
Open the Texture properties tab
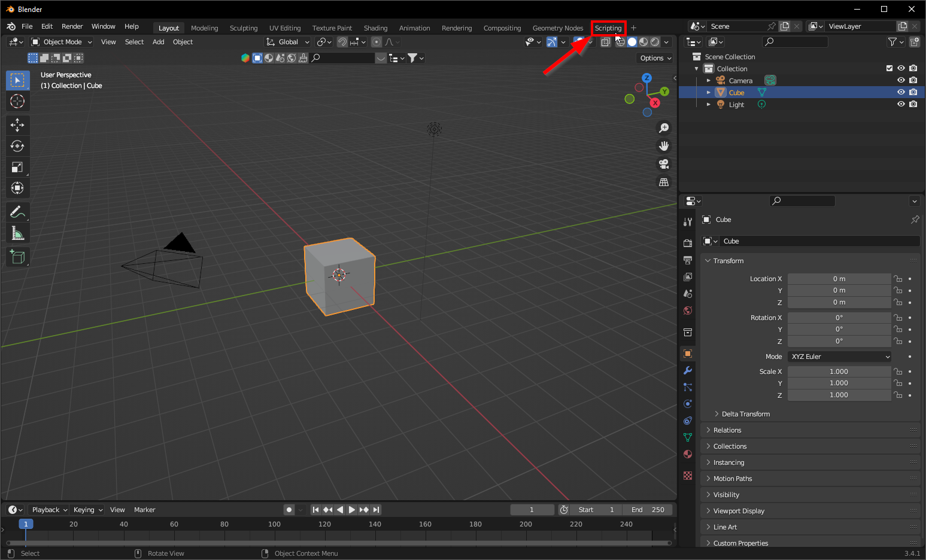(x=688, y=476)
